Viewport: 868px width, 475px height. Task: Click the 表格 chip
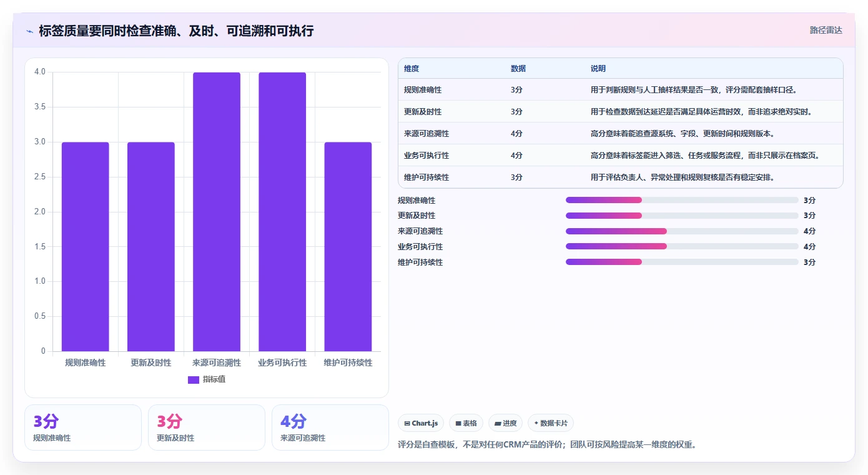pyautogui.click(x=466, y=423)
